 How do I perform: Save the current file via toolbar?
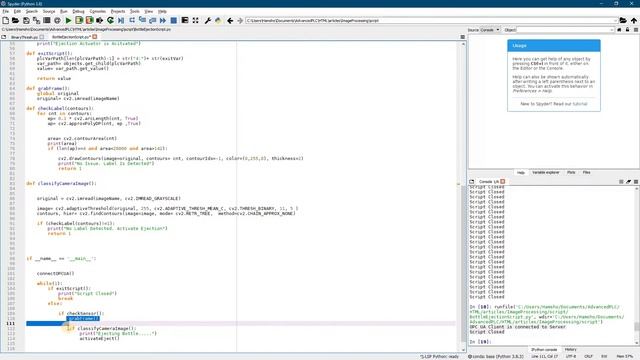click(26, 20)
